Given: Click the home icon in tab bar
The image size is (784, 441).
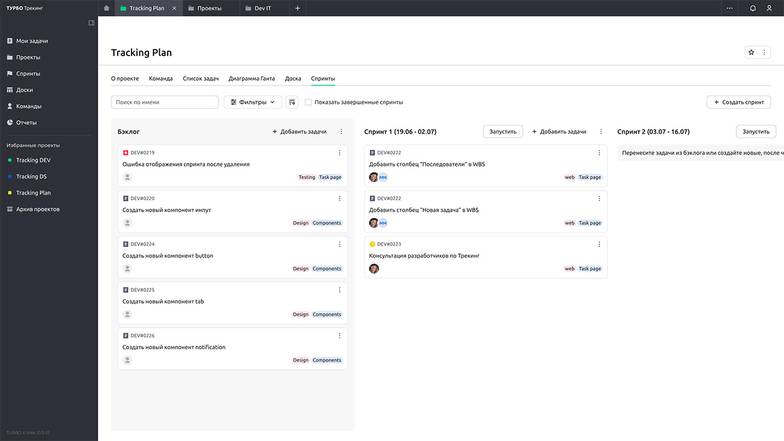Looking at the screenshot, I should tap(107, 8).
